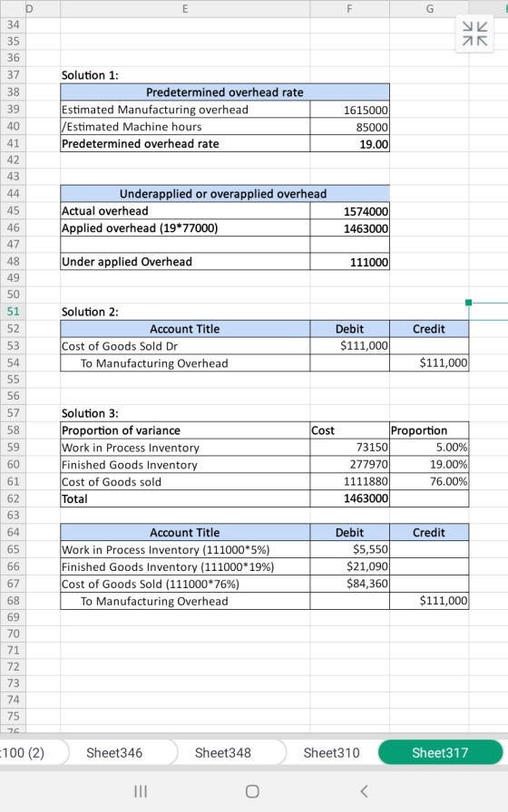
Task: Select the $111,000 debit in row 53
Action: tap(350, 346)
